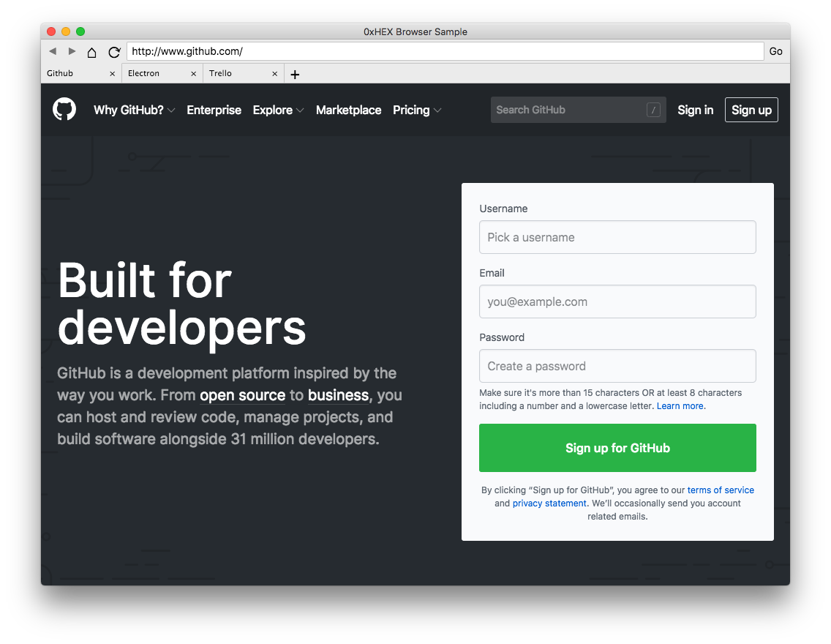This screenshot has height=644, width=831.
Task: Click the Create a password field
Action: coord(617,366)
